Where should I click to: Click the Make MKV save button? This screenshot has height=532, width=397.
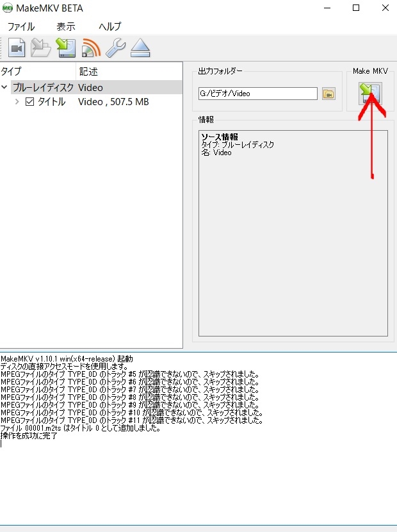pos(370,94)
